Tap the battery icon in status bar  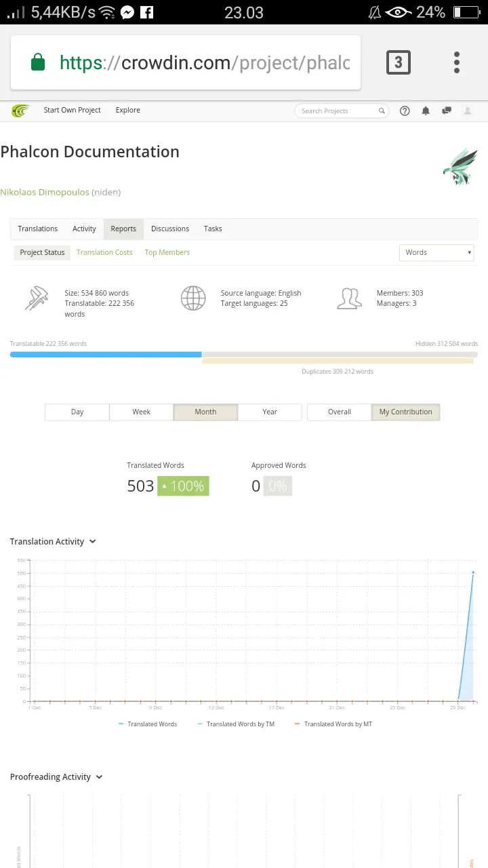tap(466, 12)
